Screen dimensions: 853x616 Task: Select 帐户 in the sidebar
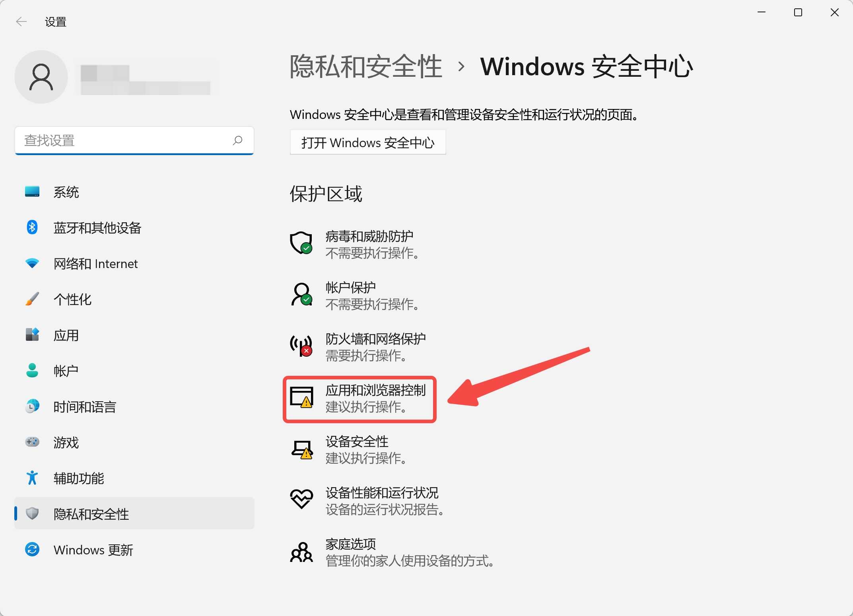point(134,371)
